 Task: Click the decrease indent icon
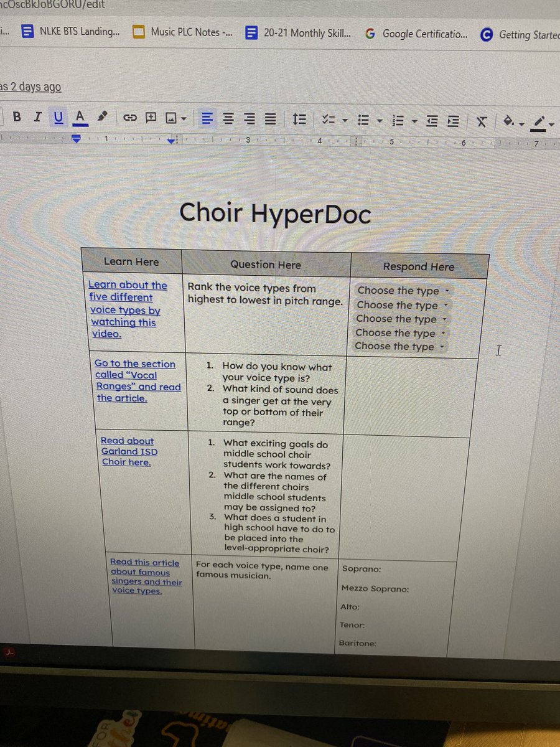[432, 121]
